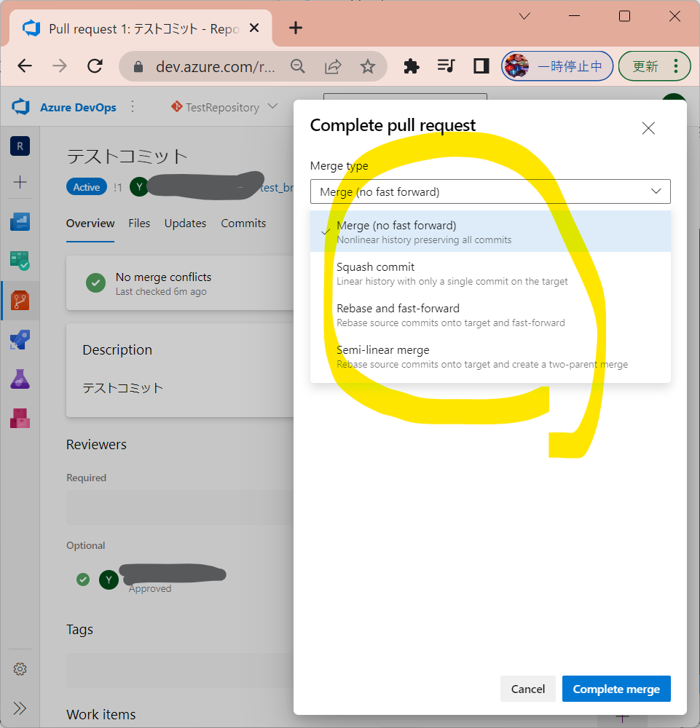Switch to the Files tab

[139, 223]
